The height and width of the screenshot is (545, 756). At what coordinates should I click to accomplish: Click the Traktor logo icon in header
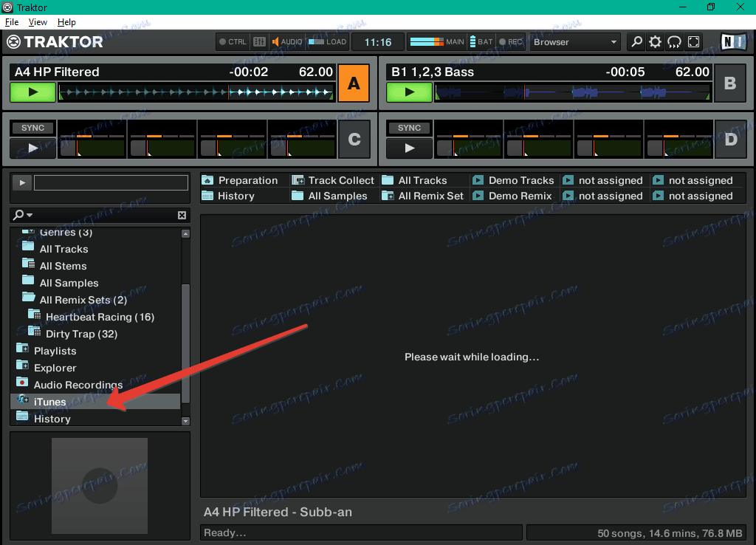[13, 42]
